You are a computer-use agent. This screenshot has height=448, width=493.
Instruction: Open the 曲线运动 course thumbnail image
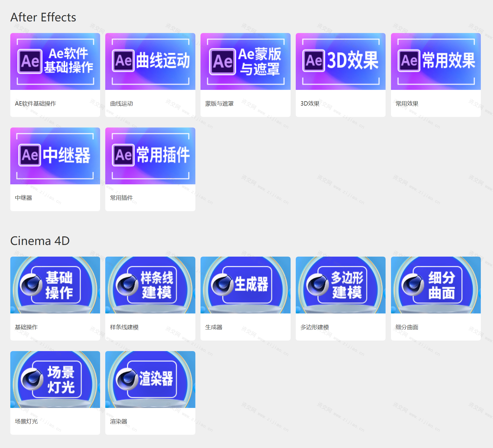click(150, 61)
